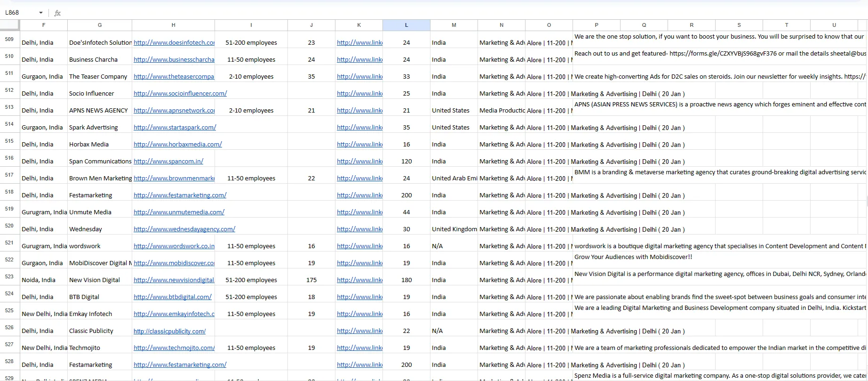Open the Name Box dropdown arrow
Screen dimensions: 868x381
coord(41,13)
